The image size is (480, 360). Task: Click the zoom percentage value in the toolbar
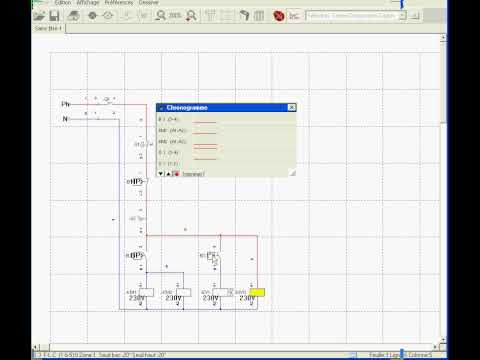point(175,15)
